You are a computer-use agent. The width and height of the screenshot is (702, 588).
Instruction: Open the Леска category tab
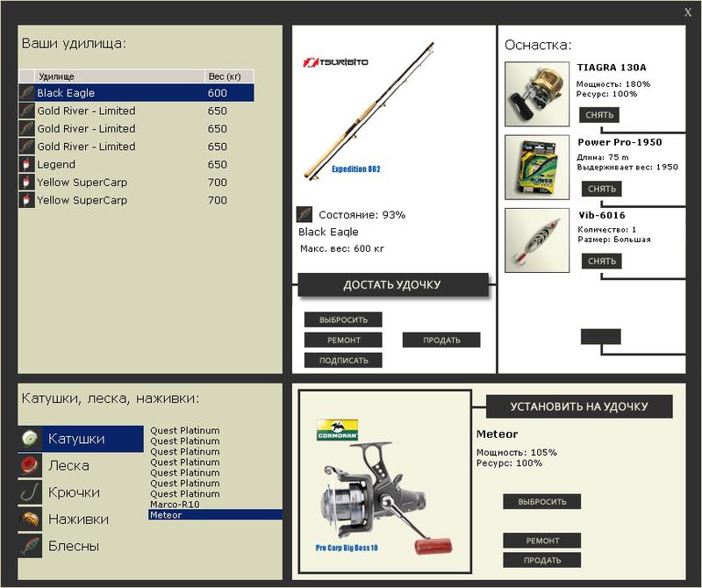tap(81, 465)
